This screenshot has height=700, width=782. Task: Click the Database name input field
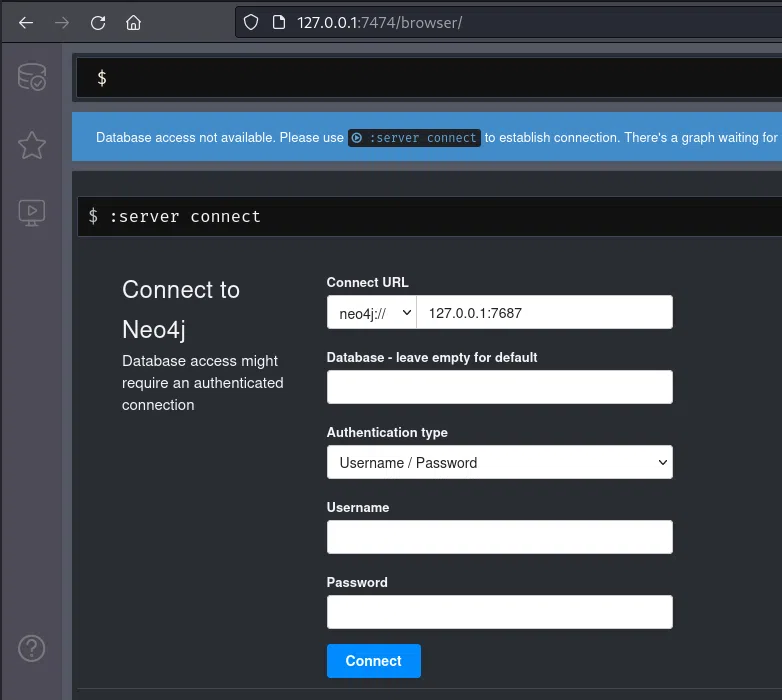coord(499,387)
